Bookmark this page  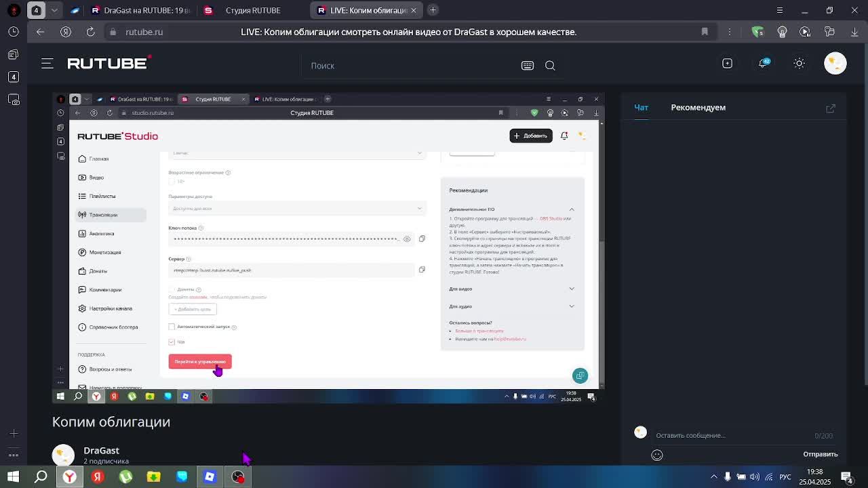click(x=705, y=32)
